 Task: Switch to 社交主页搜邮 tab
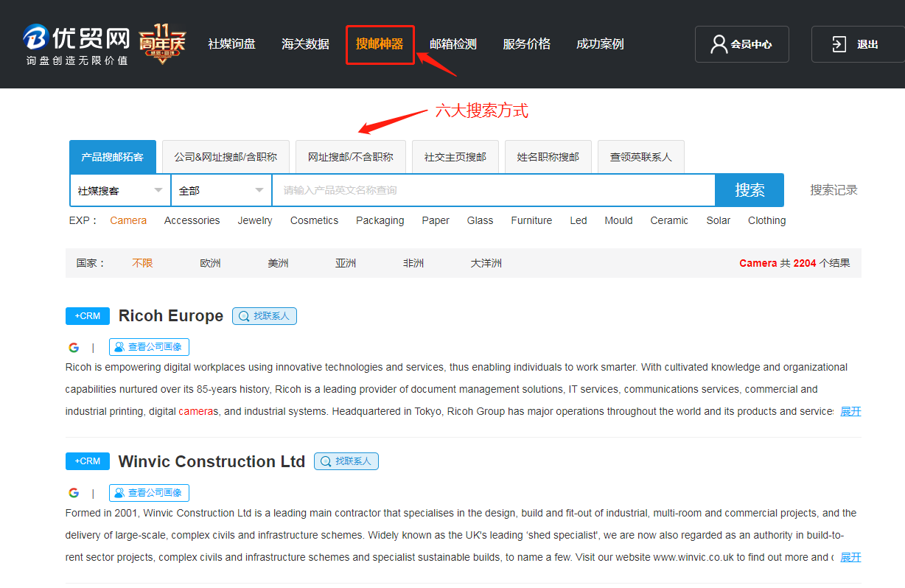point(455,157)
